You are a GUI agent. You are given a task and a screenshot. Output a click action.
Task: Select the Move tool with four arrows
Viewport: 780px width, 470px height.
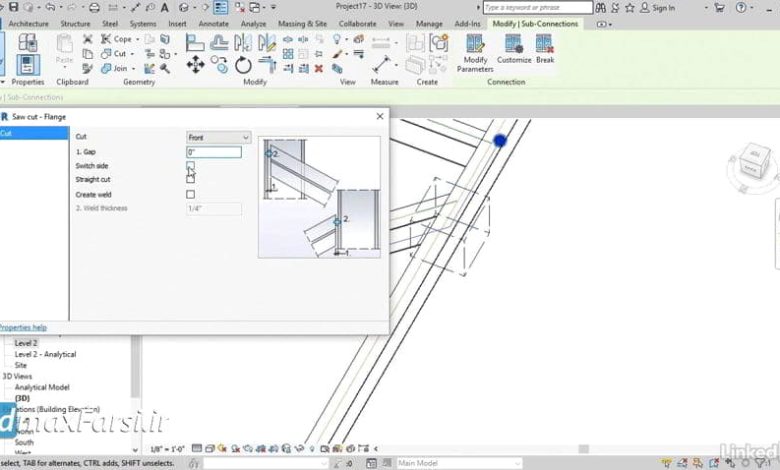[x=195, y=65]
